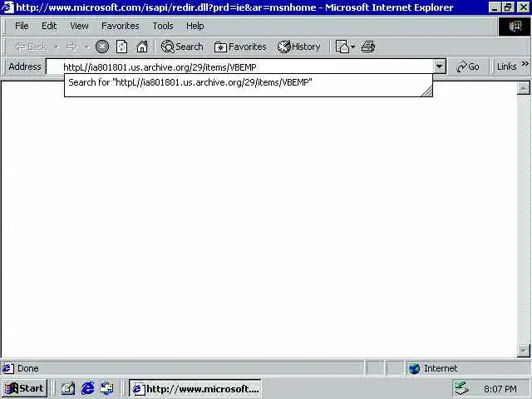Image resolution: width=532 pixels, height=399 pixels.
Task: Open the Search pane button
Action: tap(182, 47)
